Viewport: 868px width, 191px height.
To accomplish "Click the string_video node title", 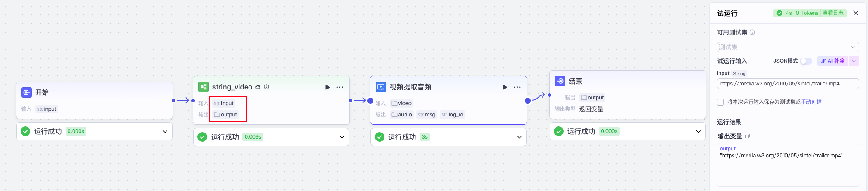I will click(232, 87).
